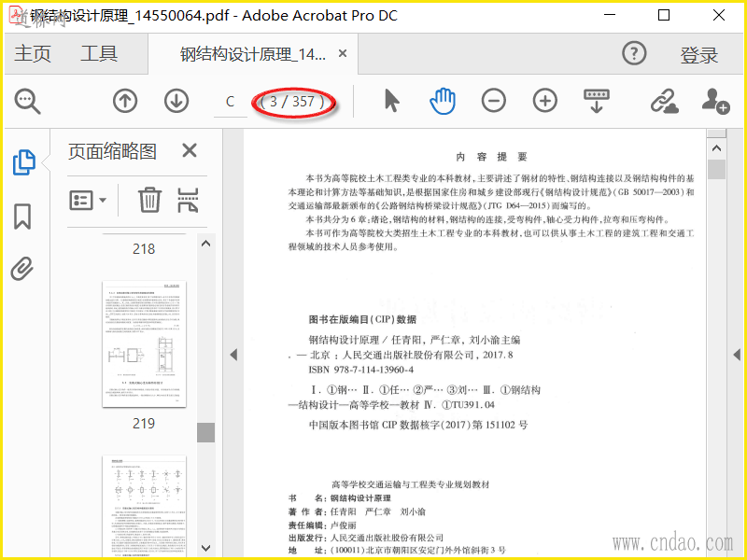Select the arrow selection tool
The width and height of the screenshot is (747, 560).
click(x=391, y=101)
